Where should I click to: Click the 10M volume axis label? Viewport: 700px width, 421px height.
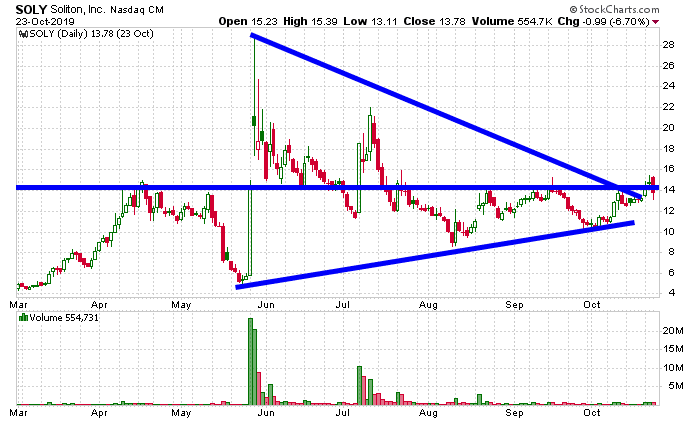click(673, 368)
